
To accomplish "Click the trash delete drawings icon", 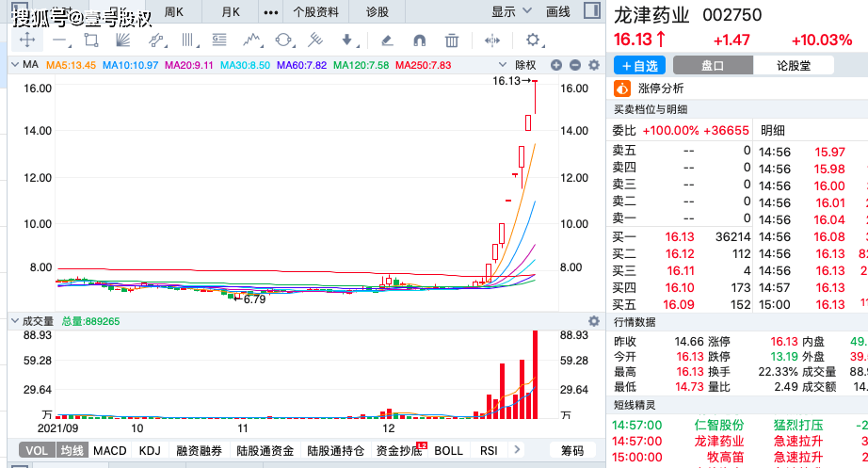I will pos(452,40).
